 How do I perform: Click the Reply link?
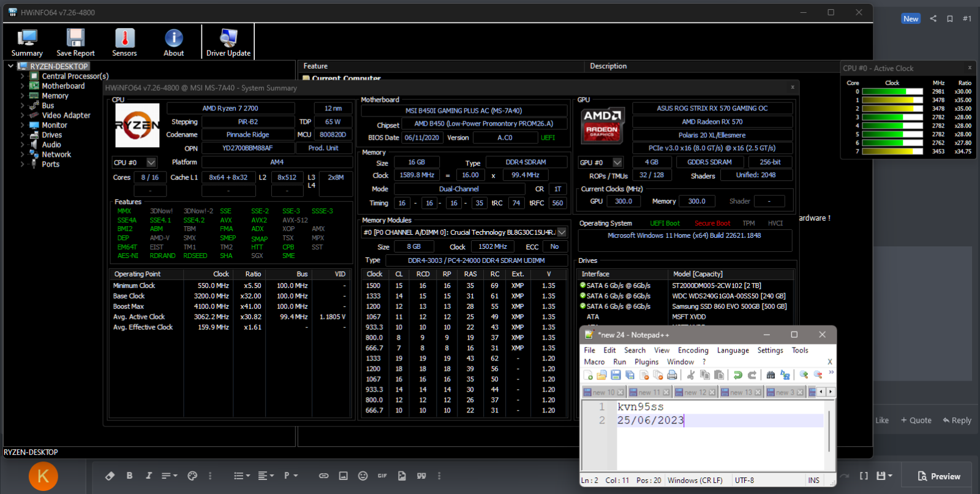pos(957,420)
